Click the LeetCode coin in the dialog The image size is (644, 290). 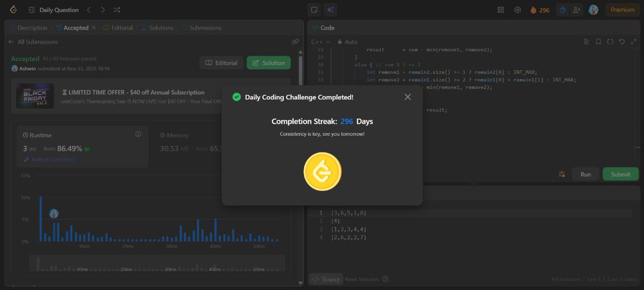[323, 172]
